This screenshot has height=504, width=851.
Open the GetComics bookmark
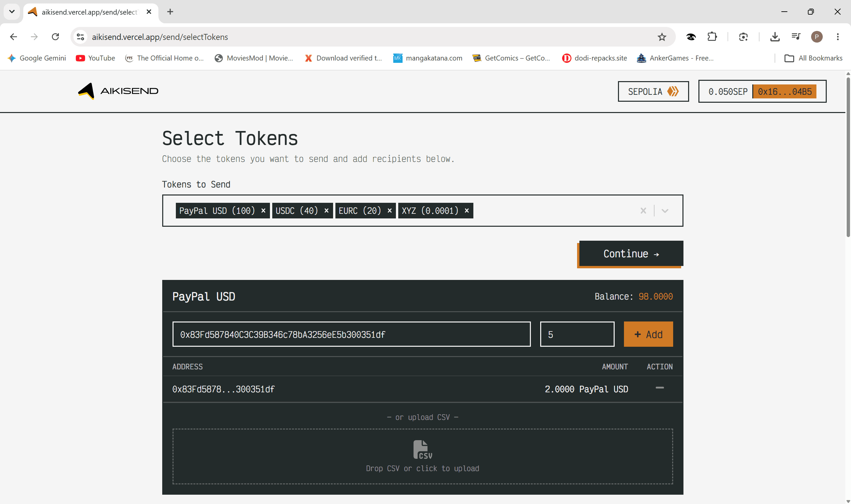pos(511,58)
